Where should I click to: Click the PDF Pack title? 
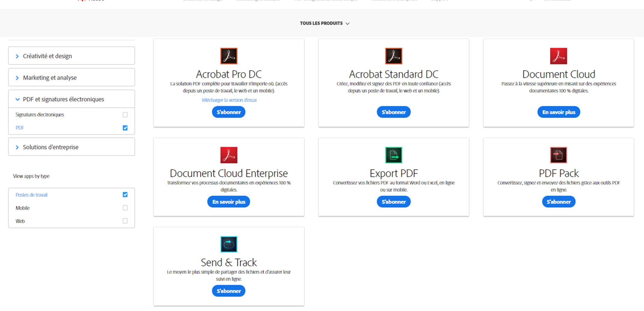click(x=559, y=173)
